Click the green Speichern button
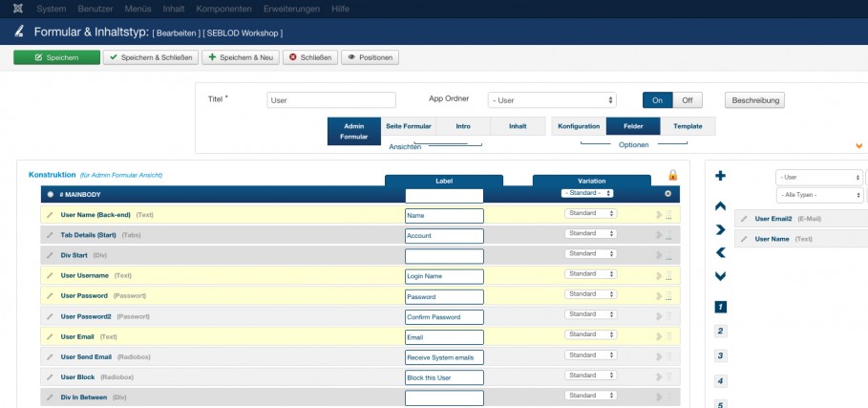Screen dimensions: 868x408 point(57,57)
